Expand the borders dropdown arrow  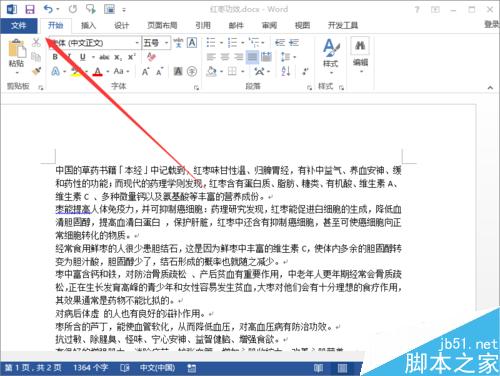(243, 71)
